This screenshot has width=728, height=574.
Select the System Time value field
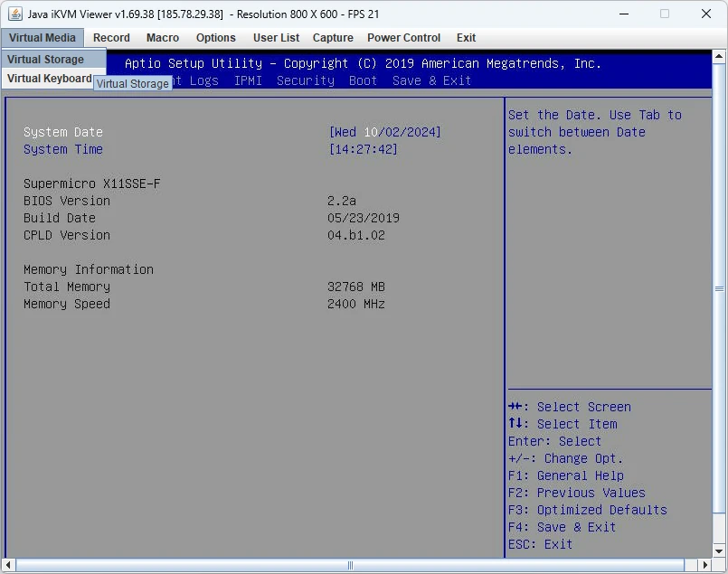coord(363,149)
